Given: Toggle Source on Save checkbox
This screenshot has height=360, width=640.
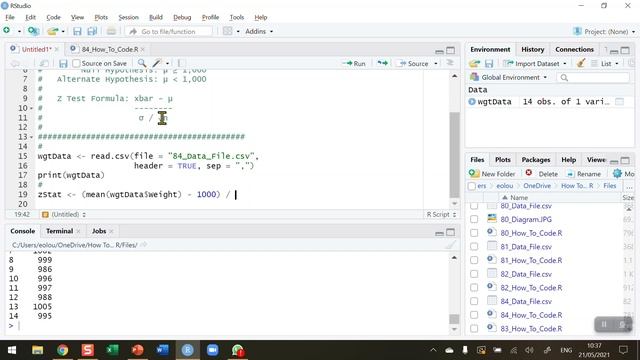Looking at the screenshot, I should (x=76, y=63).
